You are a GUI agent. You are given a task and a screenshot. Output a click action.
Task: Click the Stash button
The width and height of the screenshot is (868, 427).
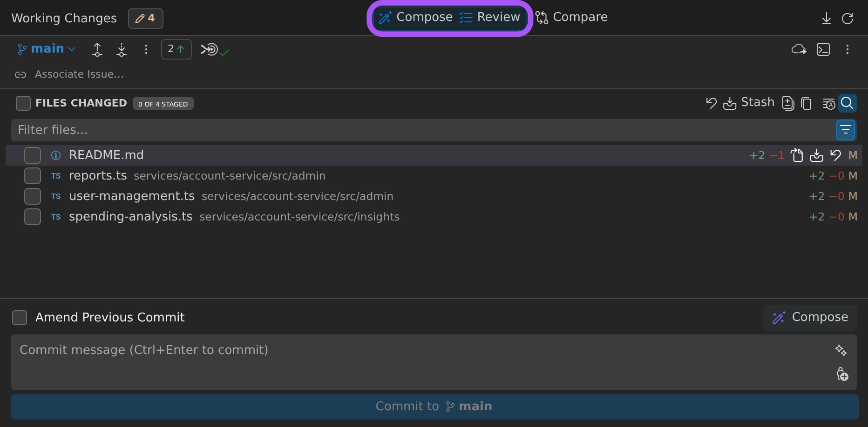(x=749, y=103)
